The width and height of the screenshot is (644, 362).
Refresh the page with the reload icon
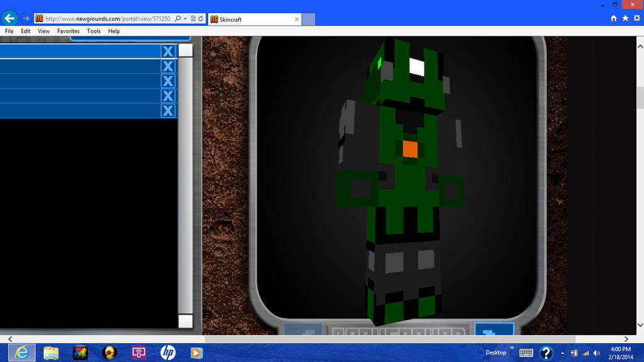point(201,18)
